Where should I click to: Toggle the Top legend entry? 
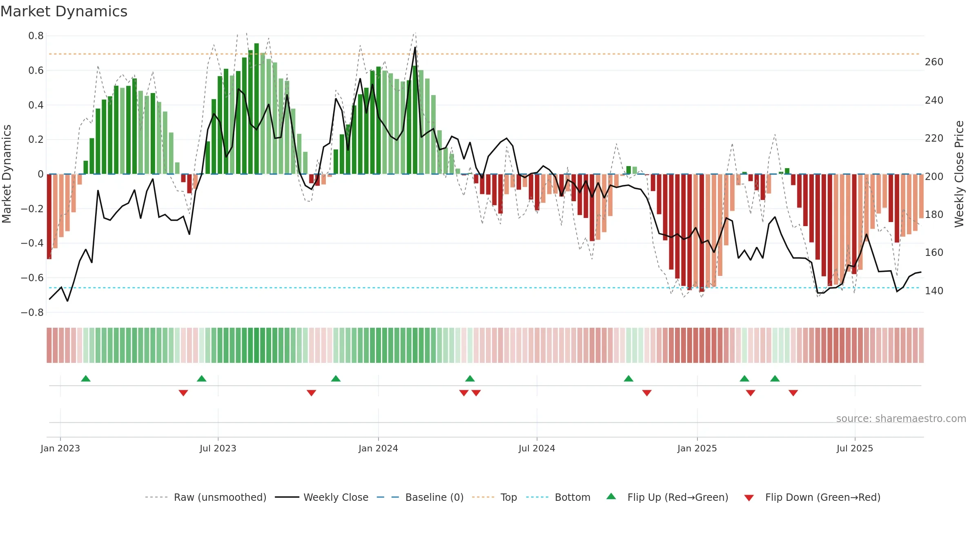494,497
